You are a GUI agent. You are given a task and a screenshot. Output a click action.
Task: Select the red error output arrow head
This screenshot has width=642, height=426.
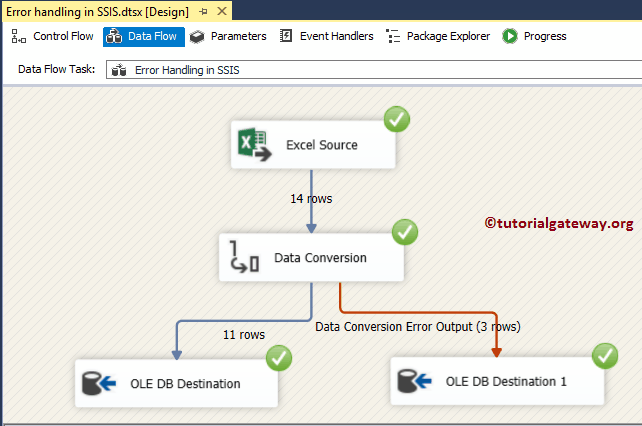(496, 352)
